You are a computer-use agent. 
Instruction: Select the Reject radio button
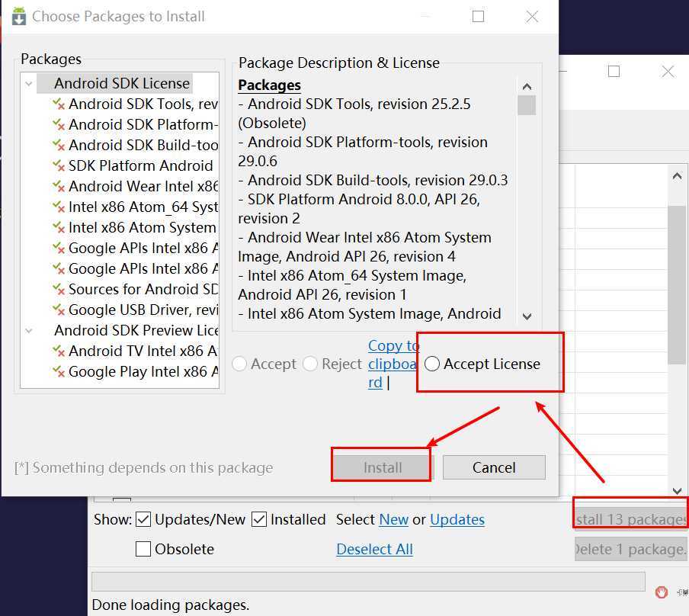310,364
